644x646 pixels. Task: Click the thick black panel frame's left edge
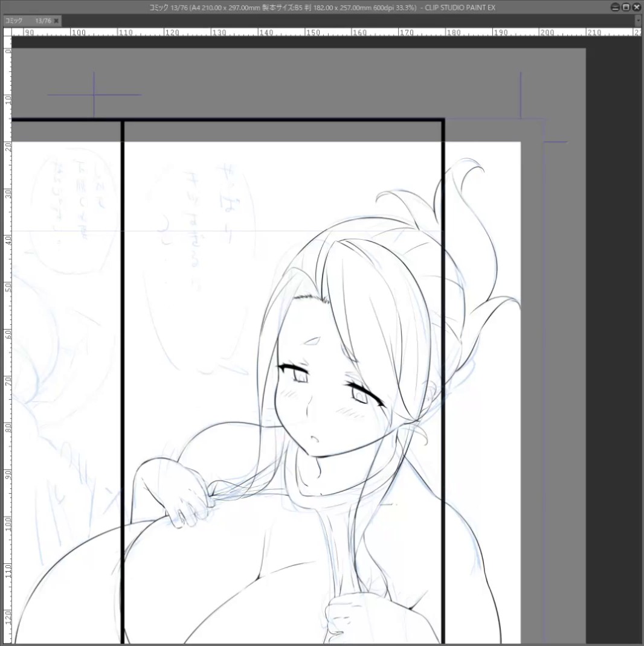pos(123,381)
